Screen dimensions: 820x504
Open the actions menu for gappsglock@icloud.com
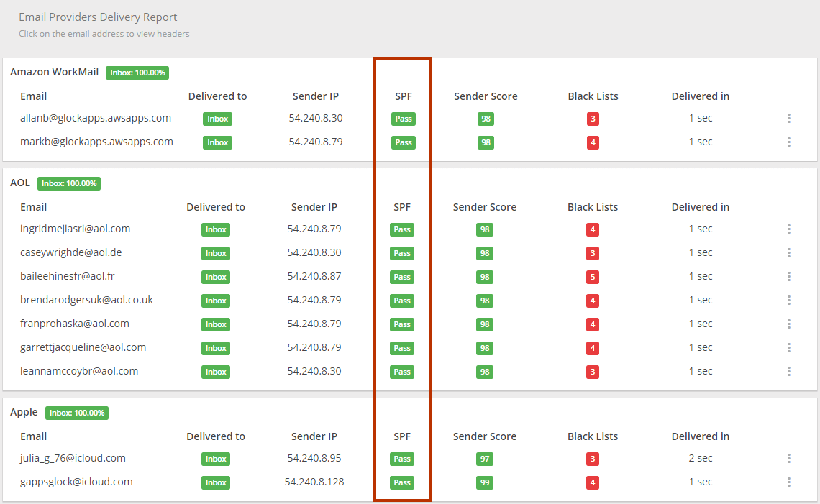coord(789,482)
